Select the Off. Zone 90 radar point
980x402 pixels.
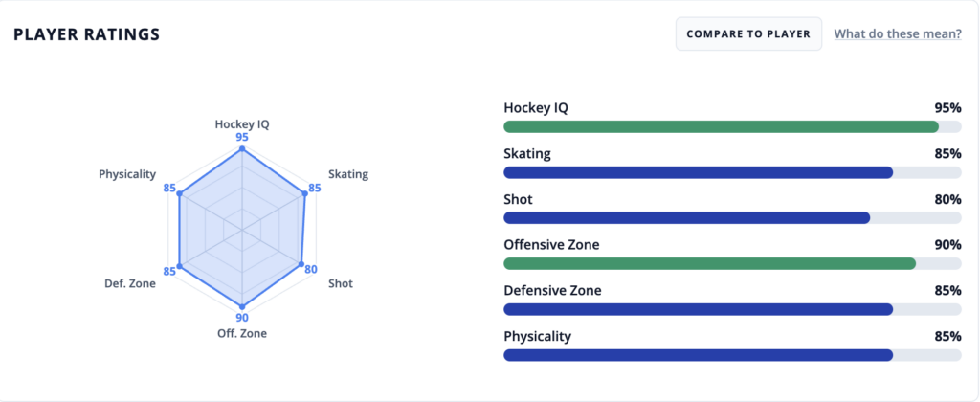[242, 306]
